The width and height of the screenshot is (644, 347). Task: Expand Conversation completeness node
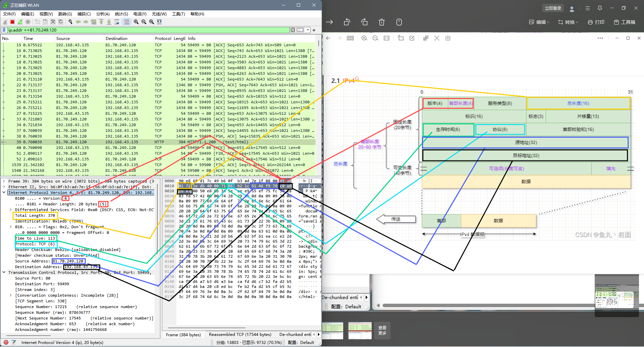11,295
